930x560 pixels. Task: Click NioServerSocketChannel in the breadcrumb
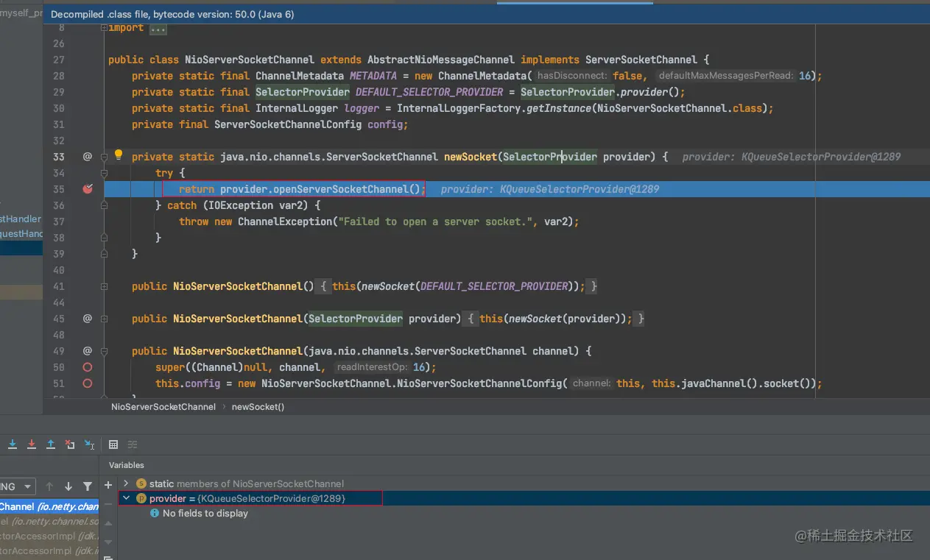click(163, 406)
